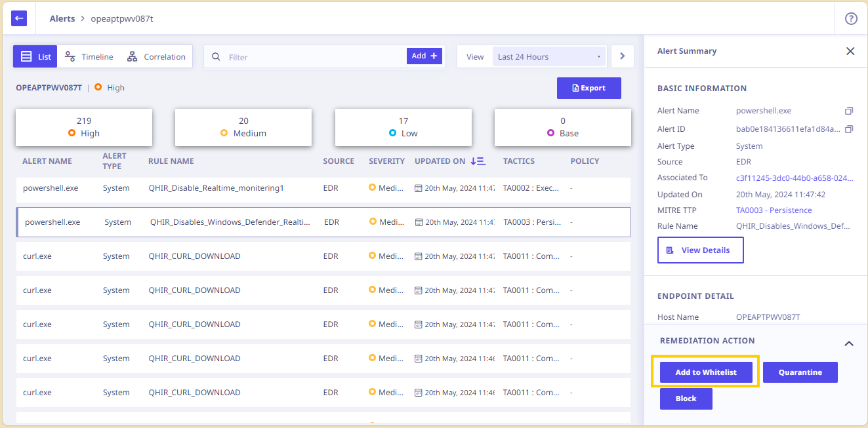
Task: Open the TA0003 - Persistence link
Action: [774, 210]
